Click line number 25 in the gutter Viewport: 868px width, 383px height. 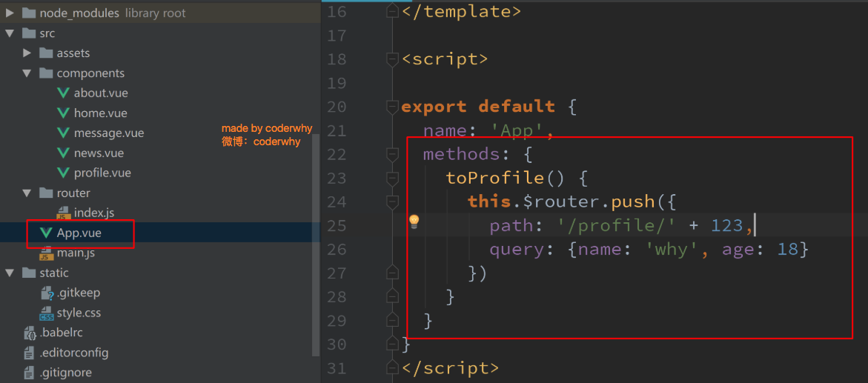point(337,226)
